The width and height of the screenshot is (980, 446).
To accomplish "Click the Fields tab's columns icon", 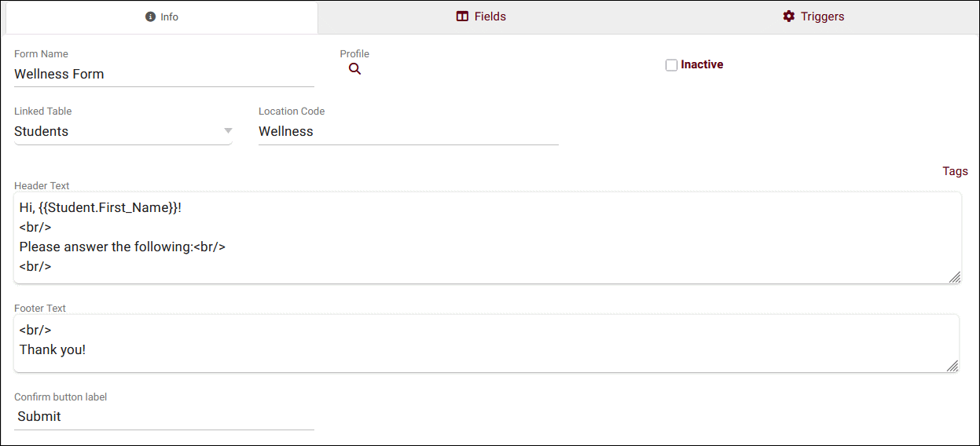I will point(462,16).
